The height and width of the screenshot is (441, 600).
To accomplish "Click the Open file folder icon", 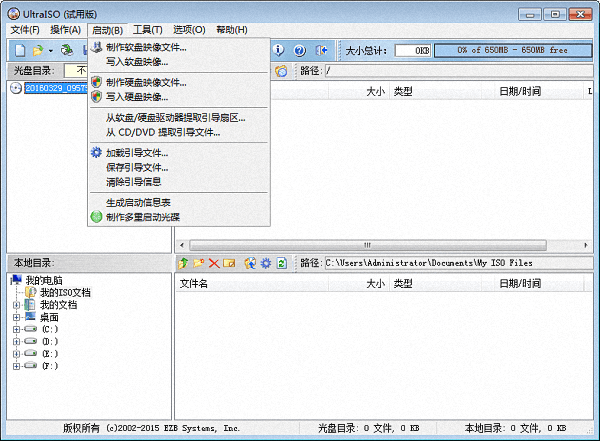I will (x=38, y=50).
